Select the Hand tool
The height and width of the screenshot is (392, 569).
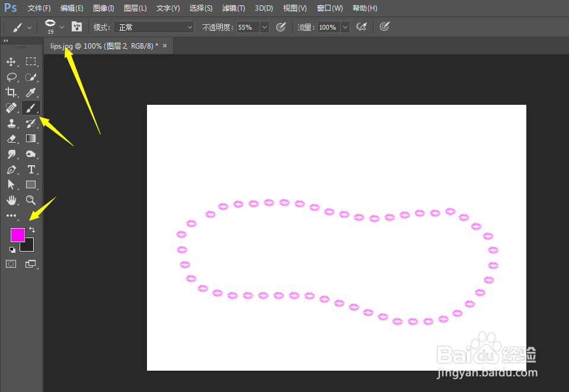[11, 200]
